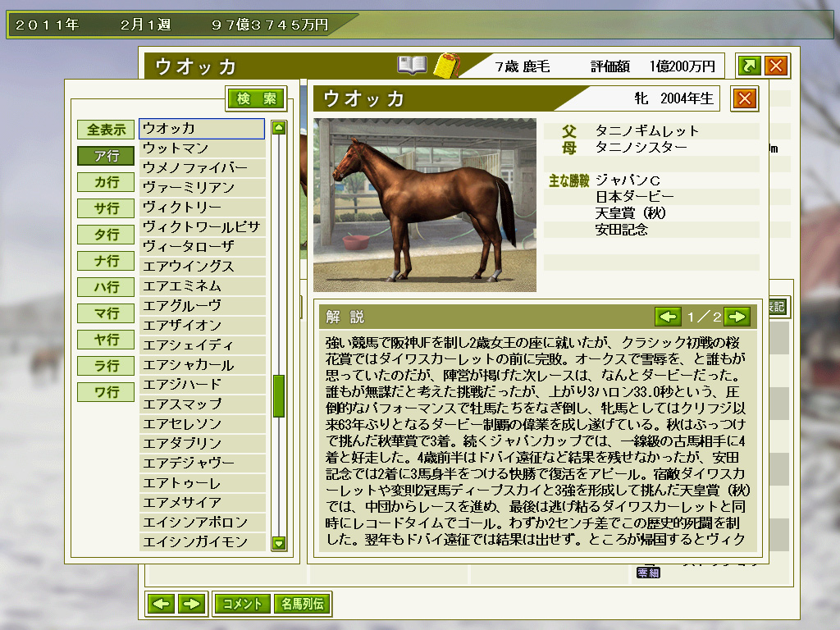Select ウオッカ in the horse list
The image size is (840, 630).
202,129
